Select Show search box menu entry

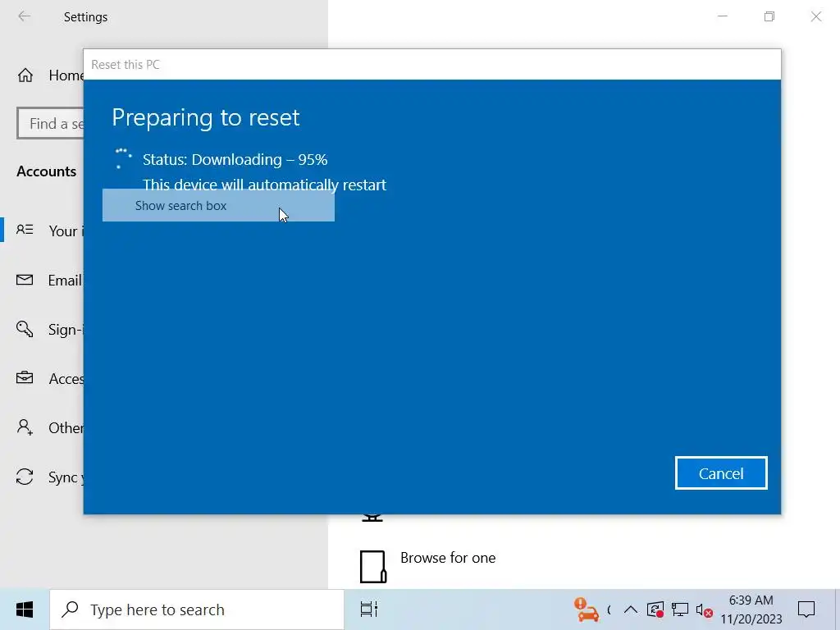218,205
